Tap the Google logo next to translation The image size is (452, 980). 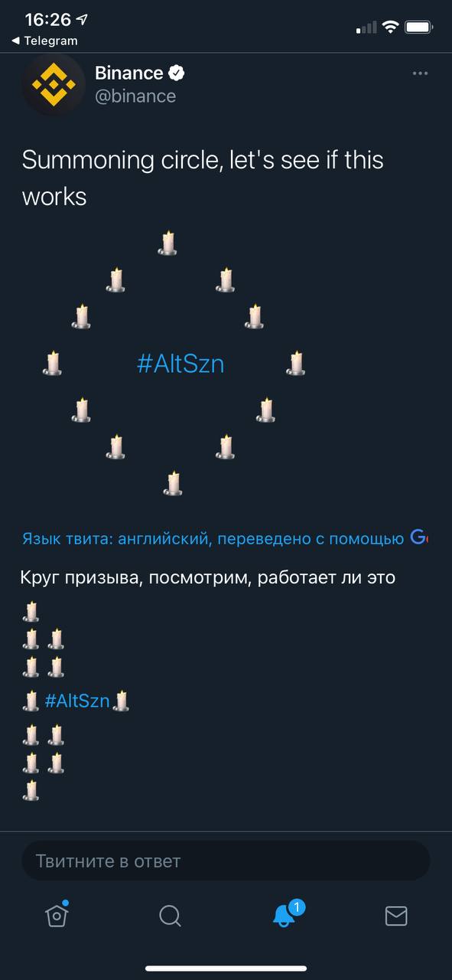[418, 537]
